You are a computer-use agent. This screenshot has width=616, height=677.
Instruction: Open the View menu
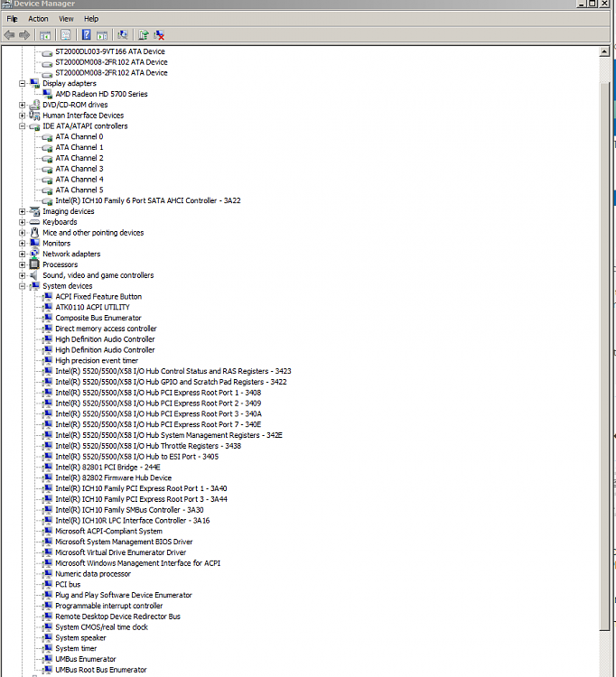point(66,19)
